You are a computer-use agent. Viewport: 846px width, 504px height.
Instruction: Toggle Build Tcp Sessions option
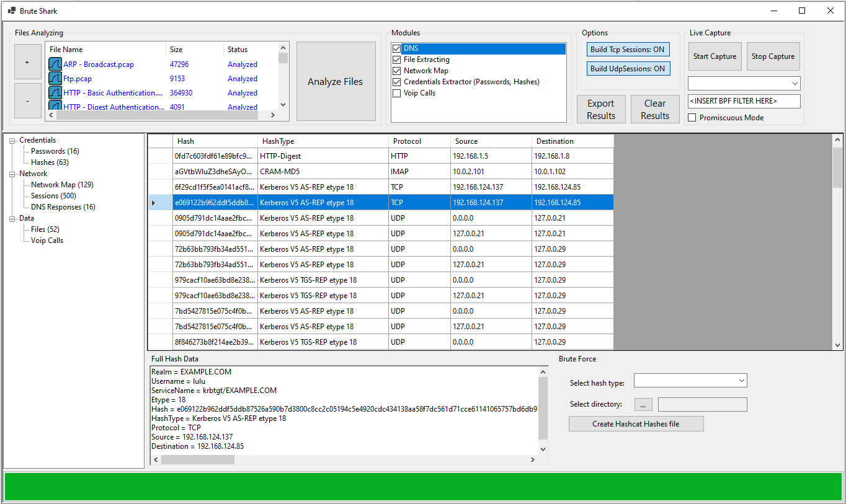pos(628,50)
